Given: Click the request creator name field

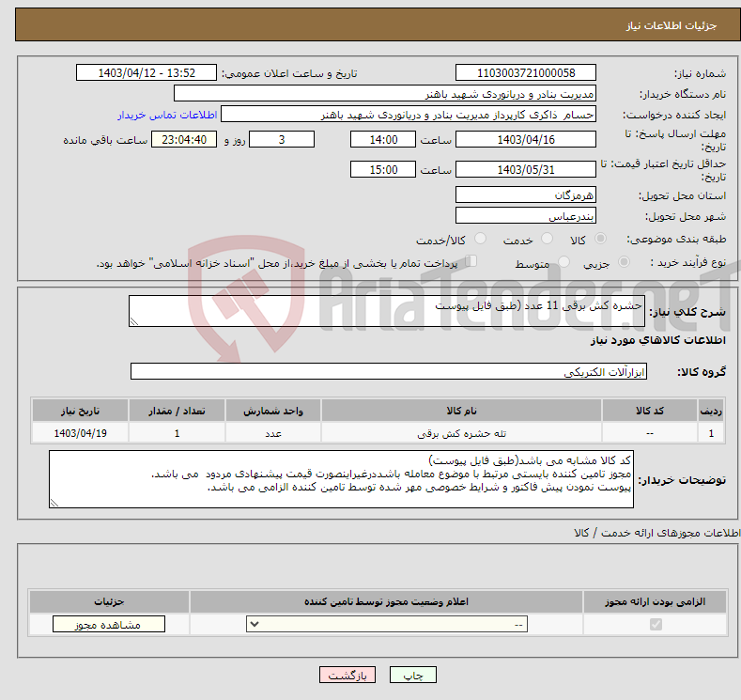Looking at the screenshot, I should click(409, 115).
